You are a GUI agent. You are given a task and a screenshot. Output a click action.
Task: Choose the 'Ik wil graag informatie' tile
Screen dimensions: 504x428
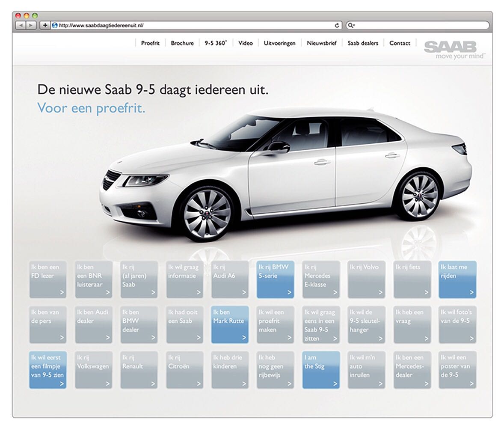pos(184,279)
